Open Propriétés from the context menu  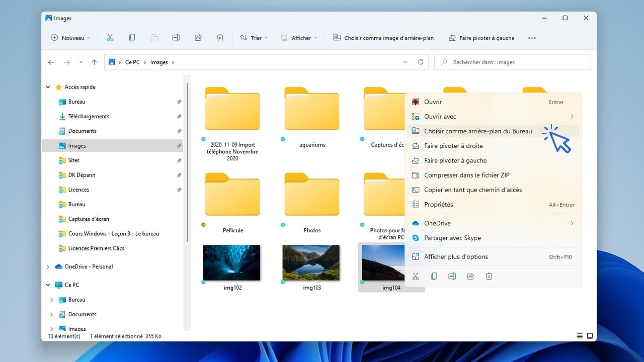493,205
